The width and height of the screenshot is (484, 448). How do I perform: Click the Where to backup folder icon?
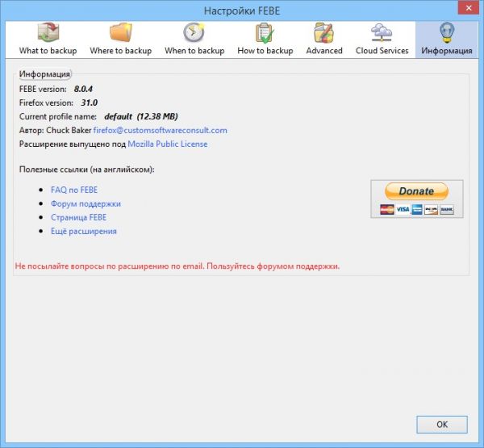point(121,32)
